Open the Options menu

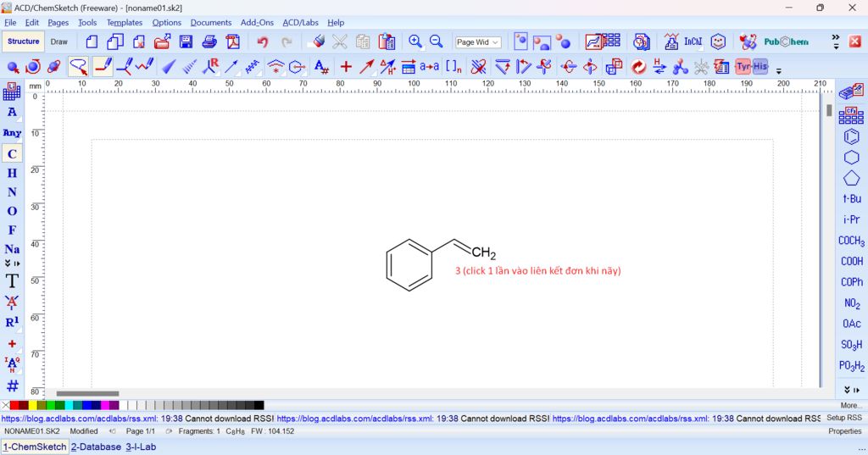(167, 23)
